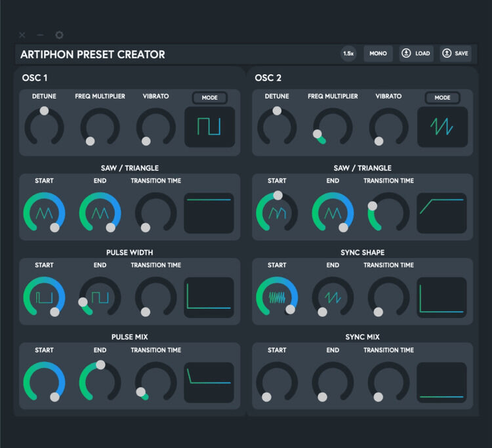
Task: Click OSC 1 Pulse Mix End knob
Action: [x=100, y=382]
